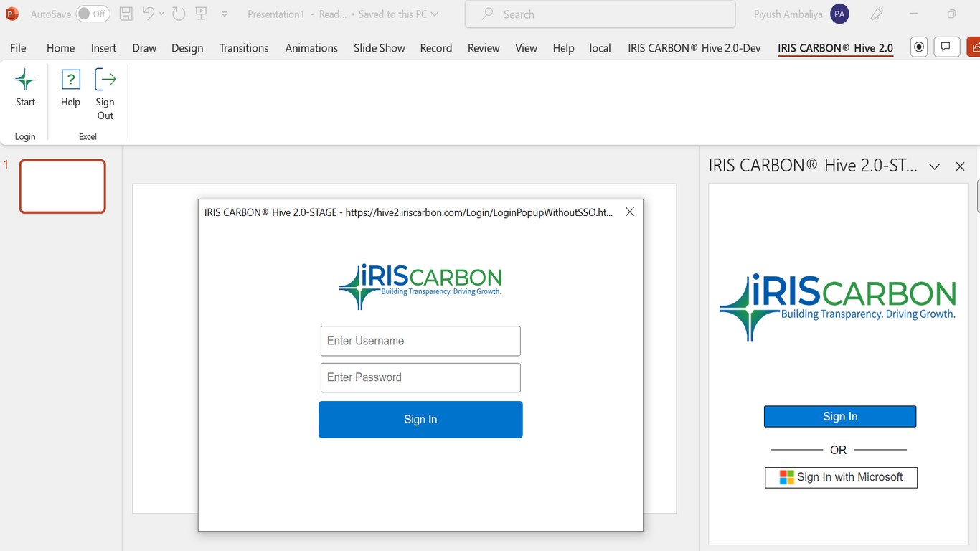Viewport: 980px width, 551px height.
Task: Toggle the AutoSave switch
Action: click(x=93, y=14)
